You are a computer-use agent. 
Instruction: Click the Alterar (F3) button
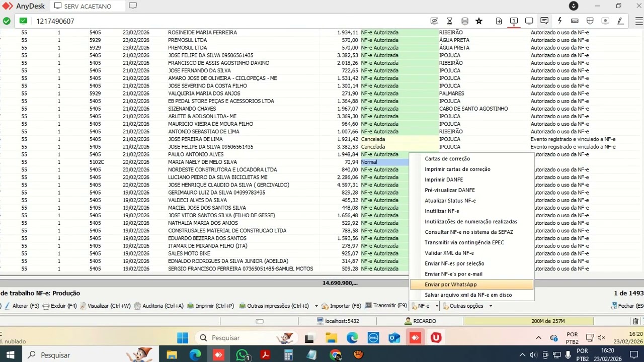tap(22, 306)
